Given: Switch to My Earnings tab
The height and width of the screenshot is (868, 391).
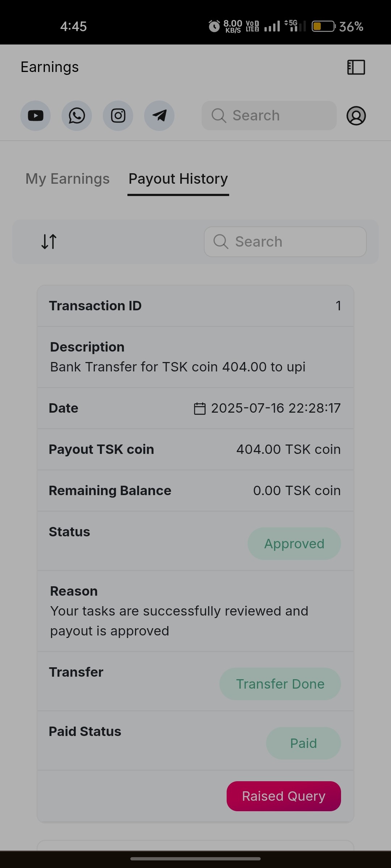Looking at the screenshot, I should (67, 179).
